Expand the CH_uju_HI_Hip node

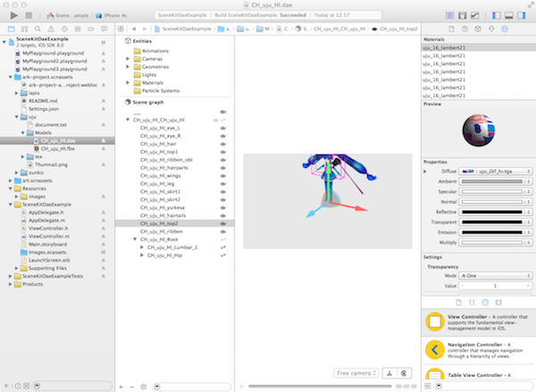(x=142, y=255)
